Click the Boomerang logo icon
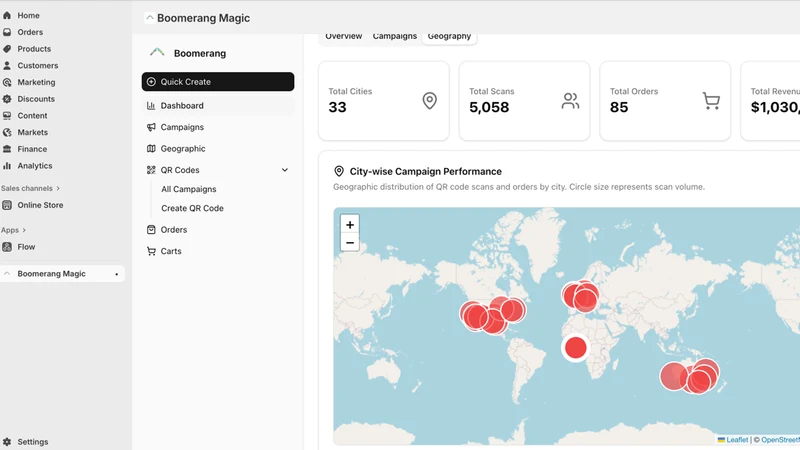800x450 pixels. (157, 52)
